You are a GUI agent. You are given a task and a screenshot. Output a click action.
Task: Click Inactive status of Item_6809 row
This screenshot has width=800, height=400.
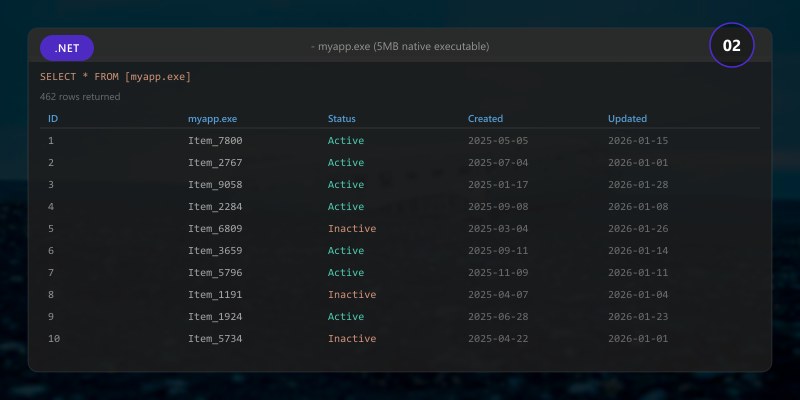pos(352,228)
